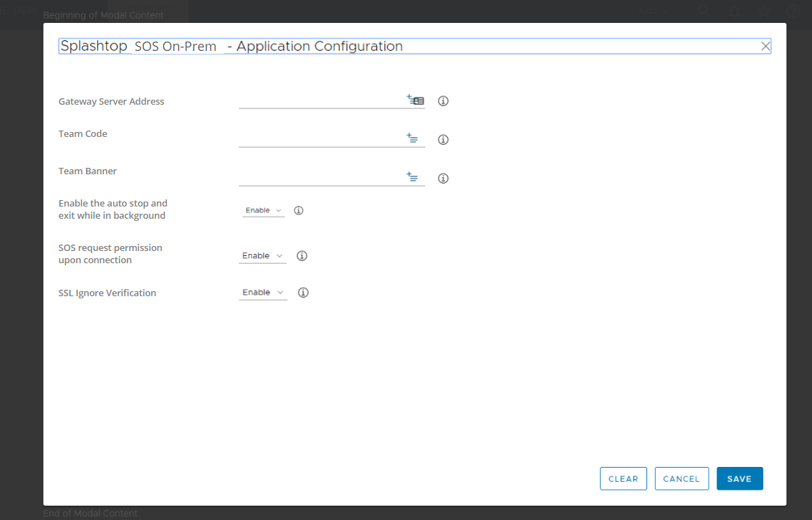This screenshot has width=812, height=520.
Task: Show info for SSL Ignore Verification
Action: [x=303, y=293]
